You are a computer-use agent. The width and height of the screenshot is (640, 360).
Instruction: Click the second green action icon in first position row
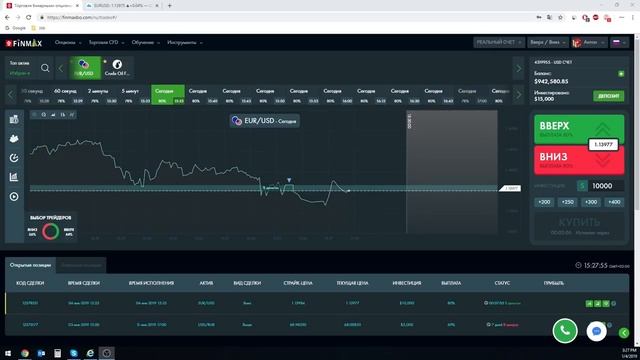pos(598,303)
